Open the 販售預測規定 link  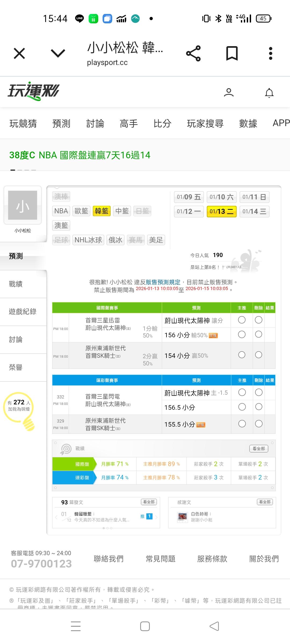163,282
